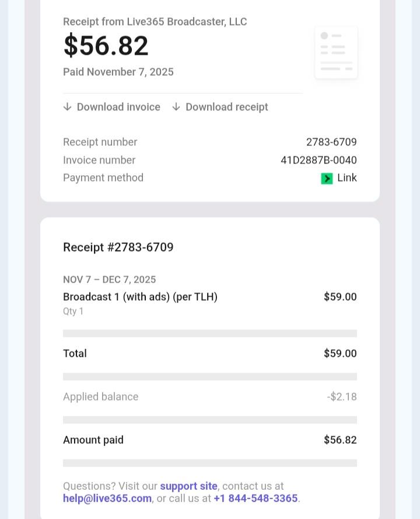The height and width of the screenshot is (519, 420).
Task: Click the Download receipt arrow icon
Action: (176, 107)
